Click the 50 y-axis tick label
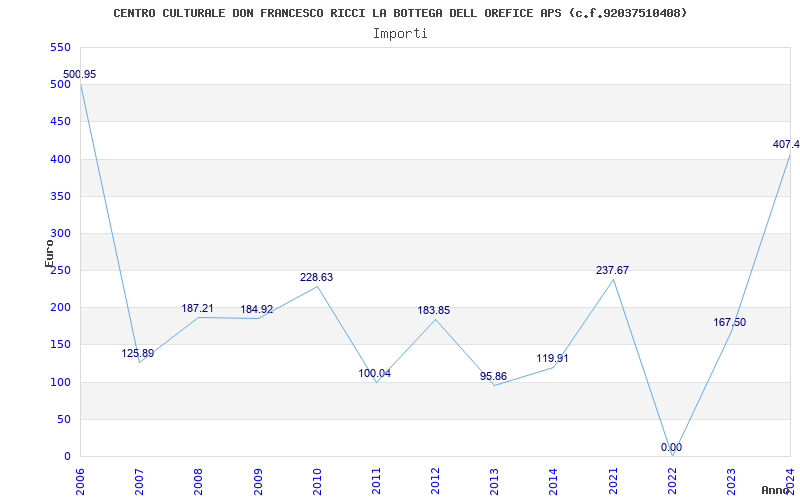Image resolution: width=800 pixels, height=500 pixels. [64, 419]
